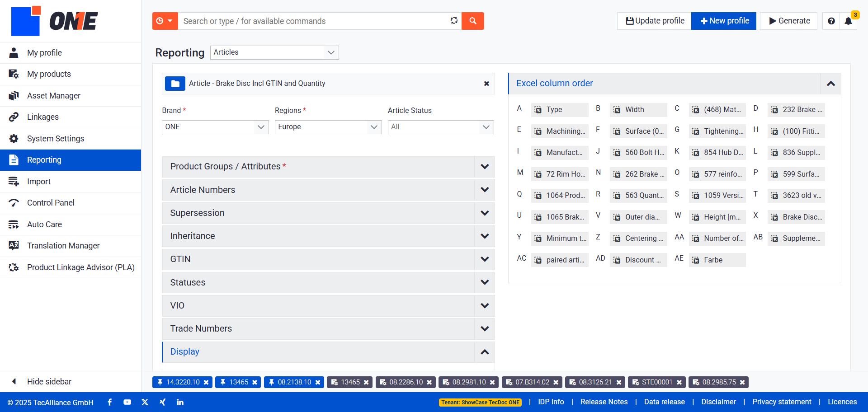Click the YouTube icon in the footer

(127, 402)
